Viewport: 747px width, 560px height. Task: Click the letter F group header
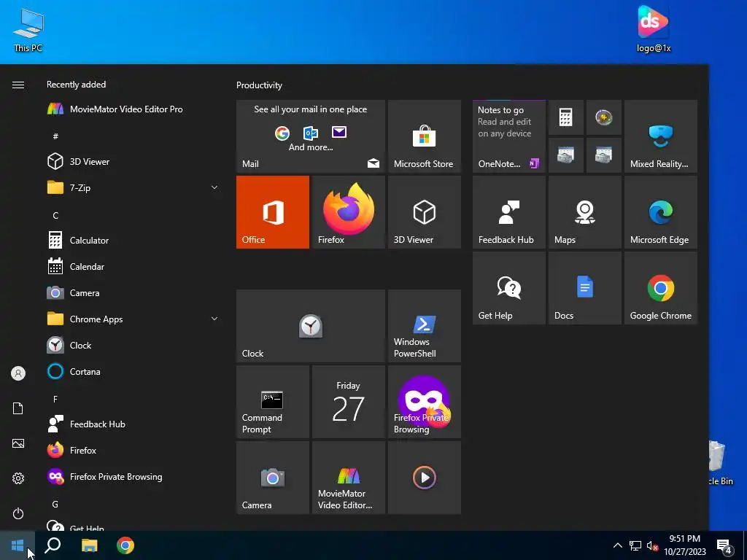click(x=55, y=399)
